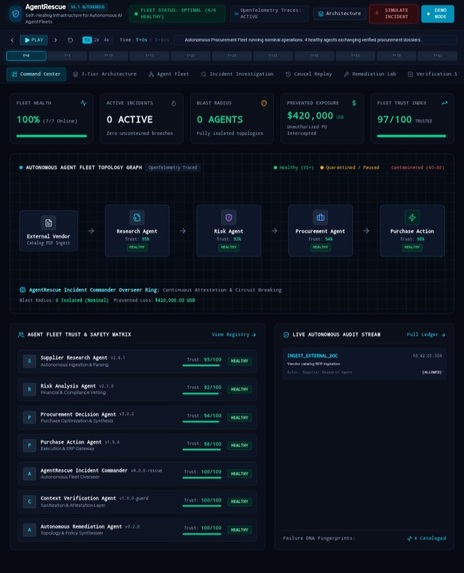The height and width of the screenshot is (573, 464).
Task: Click the OpenTelemetry Traced tag
Action: [x=172, y=167]
